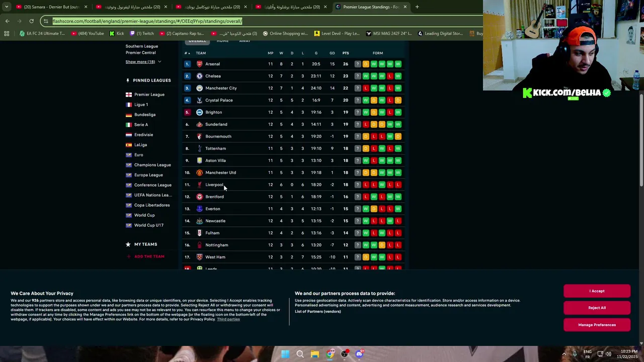Close the Samara - Dernier But tab

(x=86, y=7)
